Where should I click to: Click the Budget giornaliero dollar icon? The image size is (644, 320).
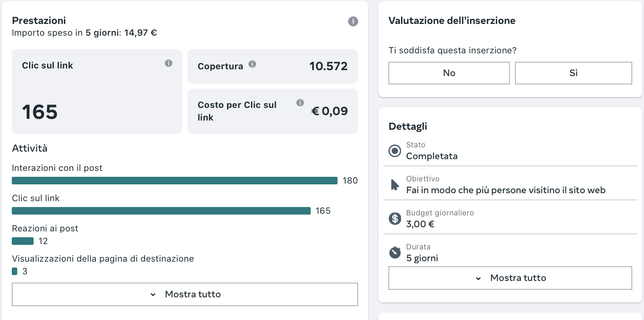click(x=395, y=219)
